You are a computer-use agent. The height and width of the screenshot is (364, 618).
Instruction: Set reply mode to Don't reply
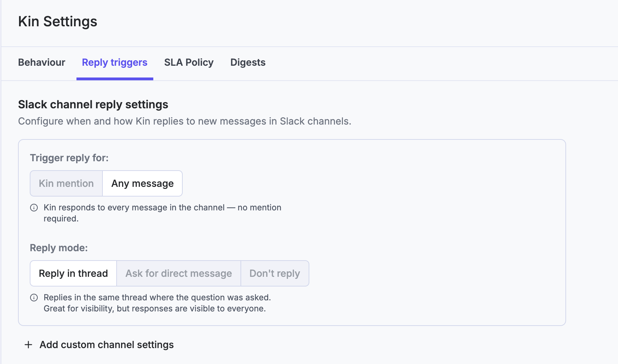pyautogui.click(x=275, y=273)
